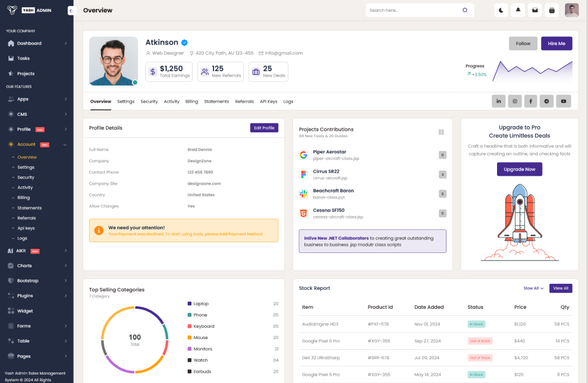Viewport: 588px width, 383px height.
Task: Open the user avatar in top bar
Action: [x=571, y=10]
